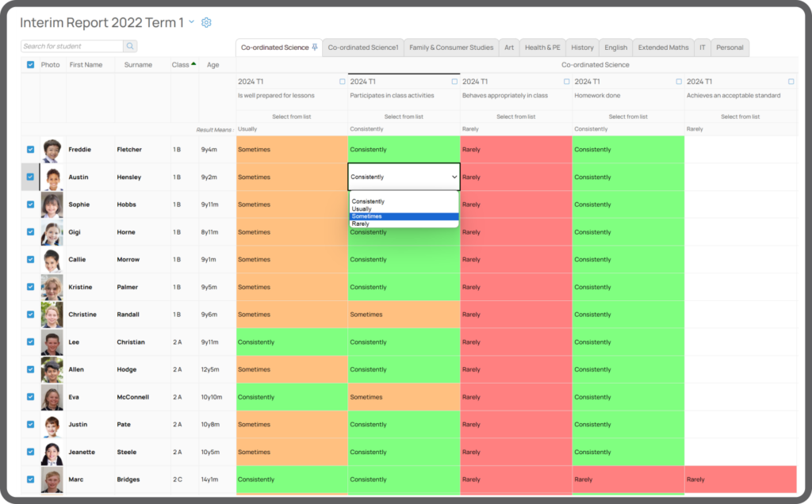Toggle the select-all students checkbox
Image resolution: width=812 pixels, height=504 pixels.
31,65
